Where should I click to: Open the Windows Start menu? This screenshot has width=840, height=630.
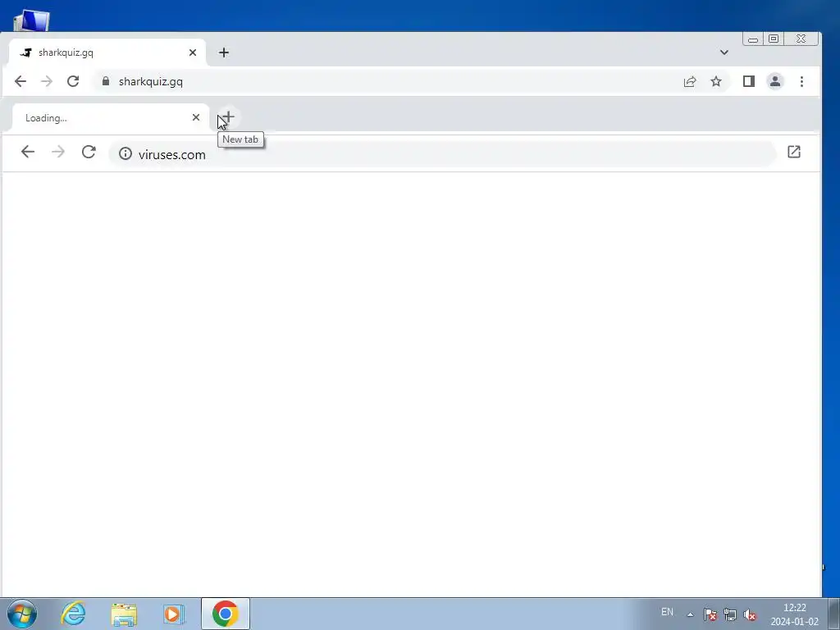click(22, 614)
